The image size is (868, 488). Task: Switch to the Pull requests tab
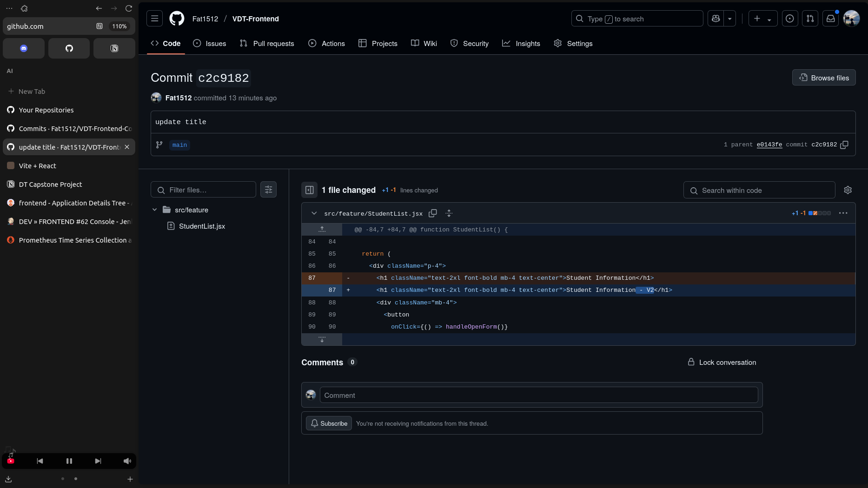[267, 43]
